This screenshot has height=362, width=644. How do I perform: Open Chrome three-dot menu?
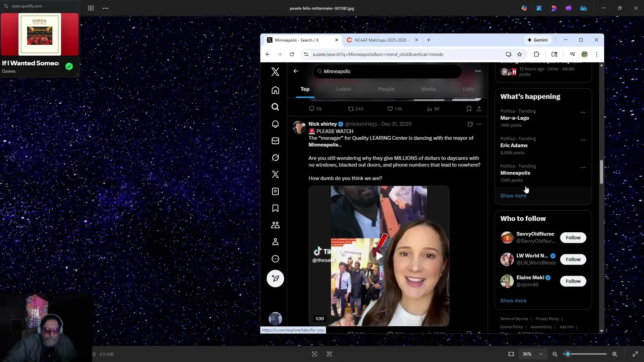(597, 54)
